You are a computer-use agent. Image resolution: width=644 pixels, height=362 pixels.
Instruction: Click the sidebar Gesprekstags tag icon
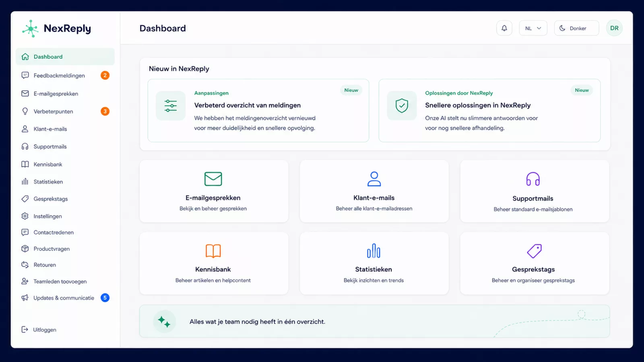point(25,199)
